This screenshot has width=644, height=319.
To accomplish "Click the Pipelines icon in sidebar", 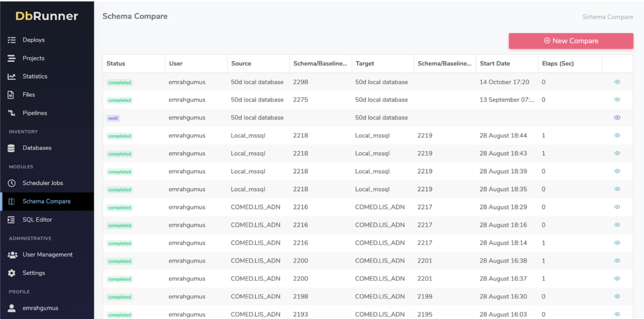I will 12,113.
